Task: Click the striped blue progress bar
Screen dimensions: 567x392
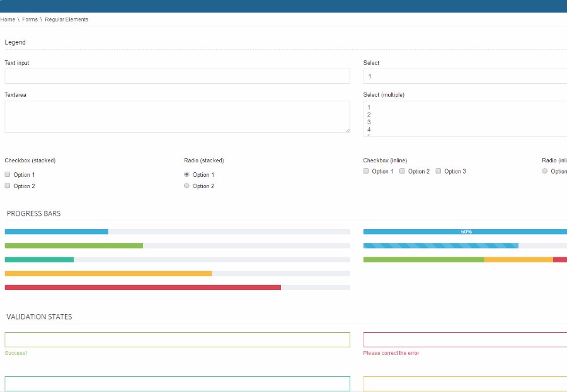Action: [441, 245]
